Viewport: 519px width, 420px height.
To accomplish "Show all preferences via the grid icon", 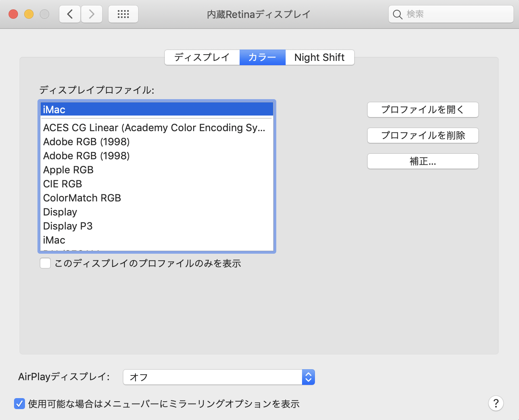I will 123,14.
